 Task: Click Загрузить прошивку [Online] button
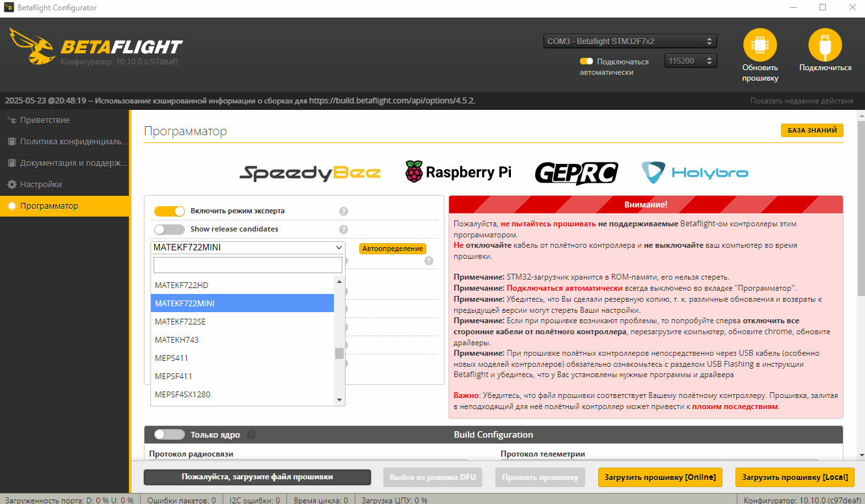(660, 477)
